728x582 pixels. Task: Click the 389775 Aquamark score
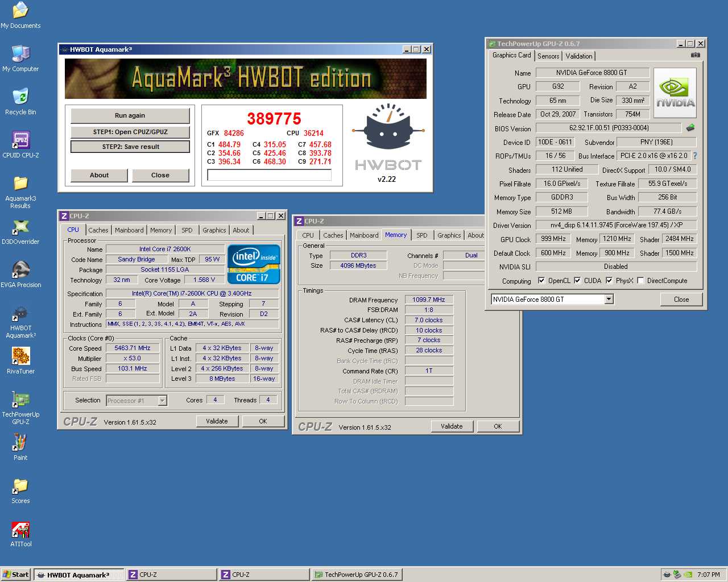point(274,118)
